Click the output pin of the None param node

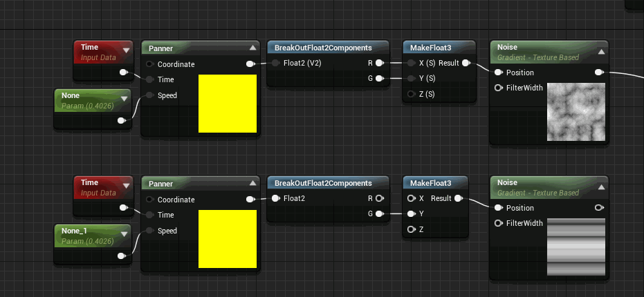[x=121, y=120]
